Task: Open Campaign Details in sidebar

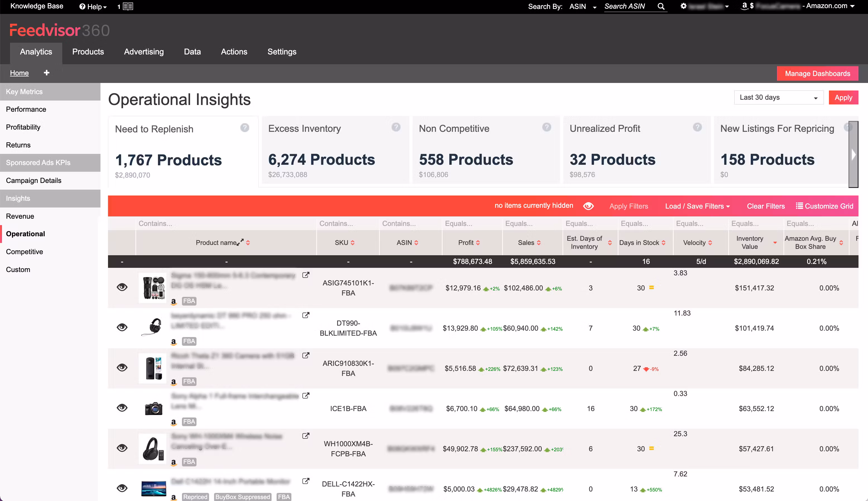Action: (34, 180)
